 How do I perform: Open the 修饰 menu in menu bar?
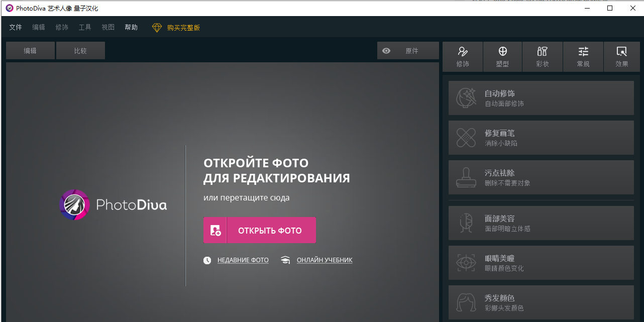coord(62,27)
